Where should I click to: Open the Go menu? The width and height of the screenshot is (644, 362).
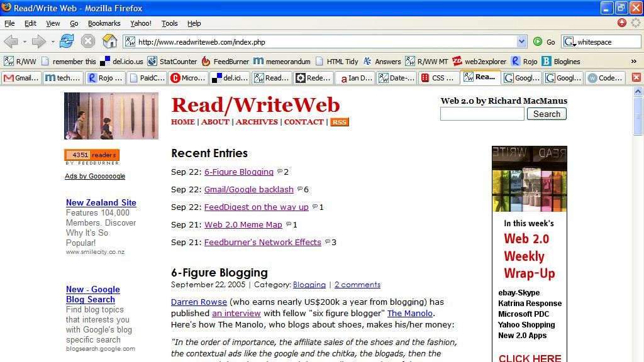[x=74, y=23]
